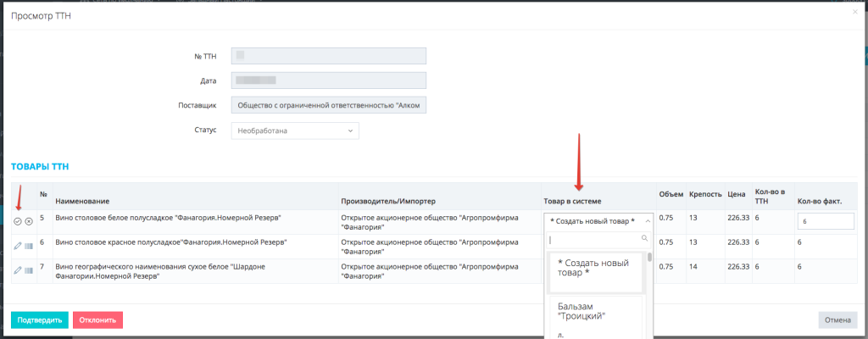Click barcode icon for row 6
The width and height of the screenshot is (868, 339).
coord(29,246)
